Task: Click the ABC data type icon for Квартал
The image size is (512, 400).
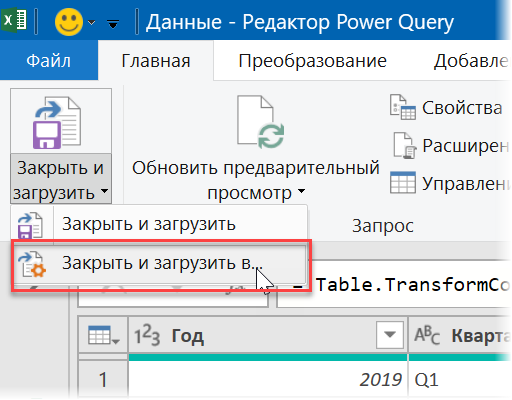Action: click(427, 335)
